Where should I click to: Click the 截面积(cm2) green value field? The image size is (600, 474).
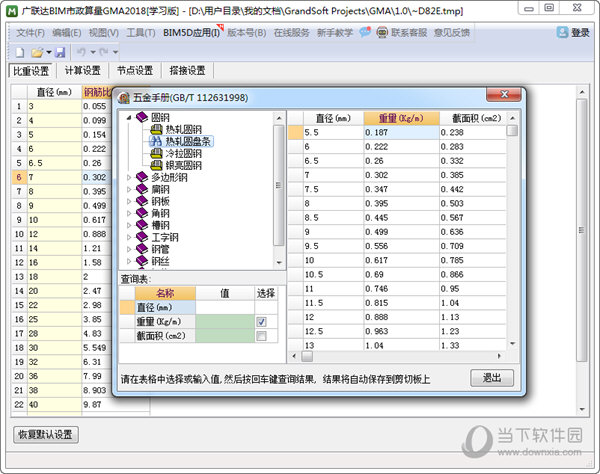point(225,336)
